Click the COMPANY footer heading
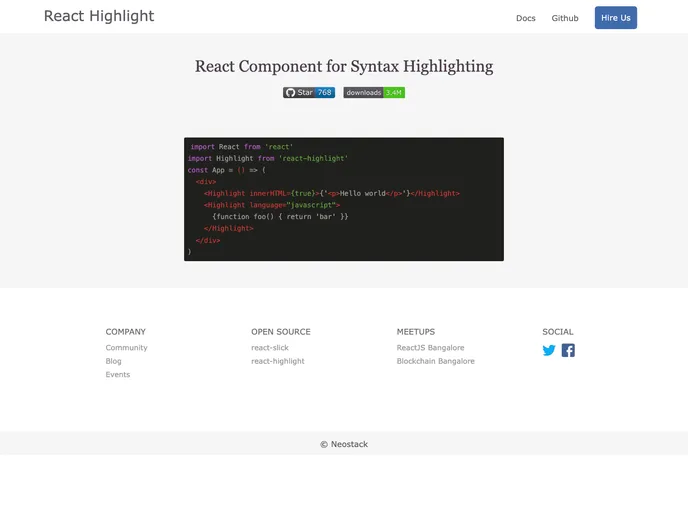Viewport: 688px width, 512px height. [x=125, y=332]
